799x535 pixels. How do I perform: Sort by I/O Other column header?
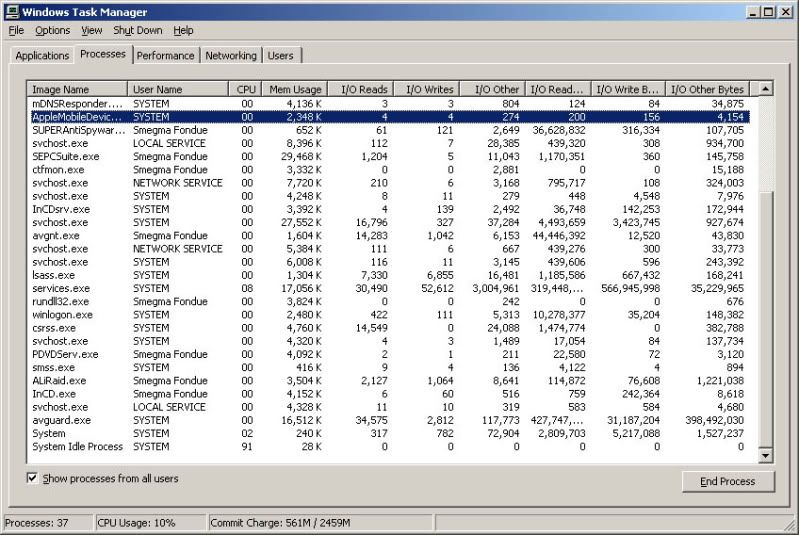click(x=492, y=89)
